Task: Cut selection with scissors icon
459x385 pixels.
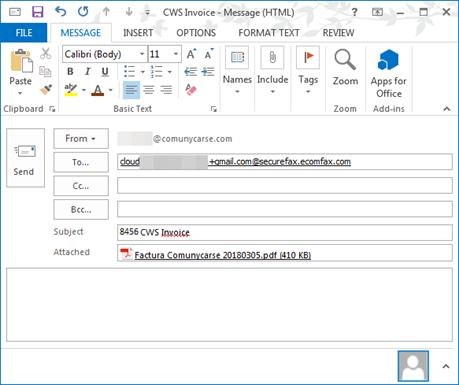Action: (x=46, y=53)
